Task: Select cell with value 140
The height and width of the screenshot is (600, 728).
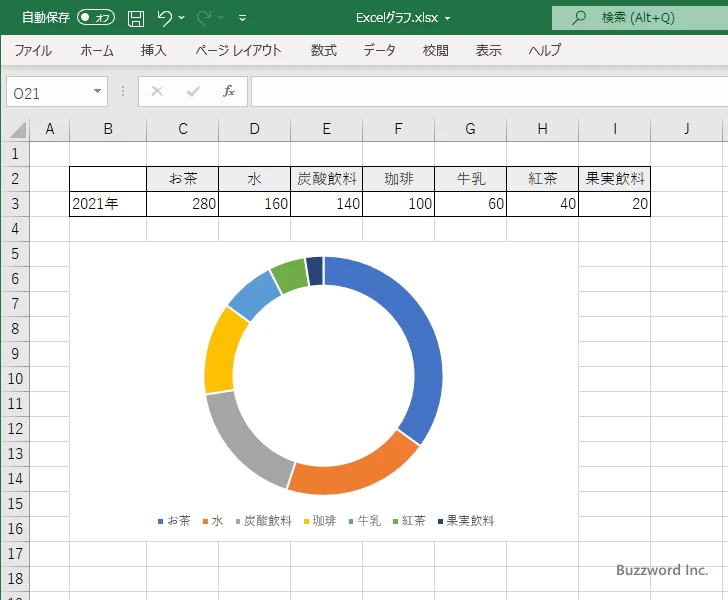Action: point(326,203)
